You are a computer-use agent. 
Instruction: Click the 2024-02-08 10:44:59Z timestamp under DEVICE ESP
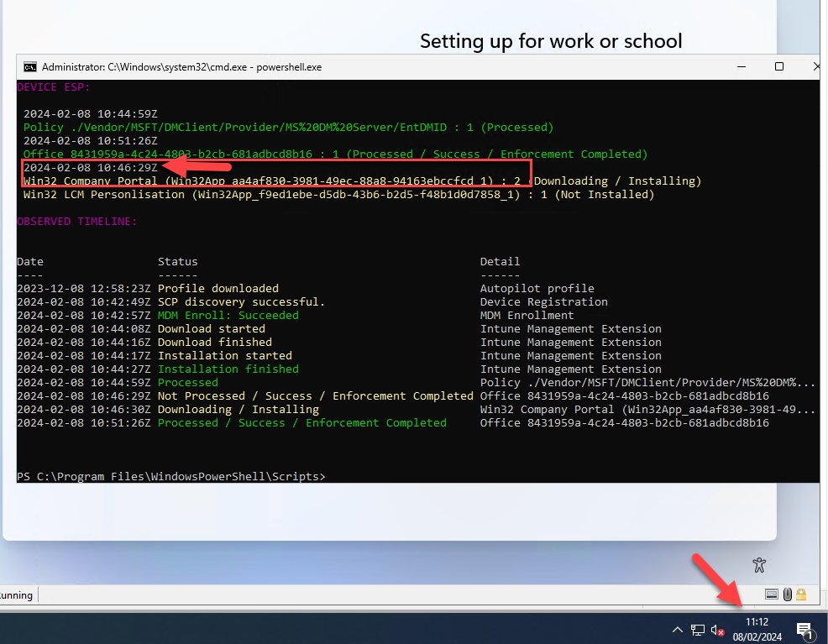(x=91, y=114)
